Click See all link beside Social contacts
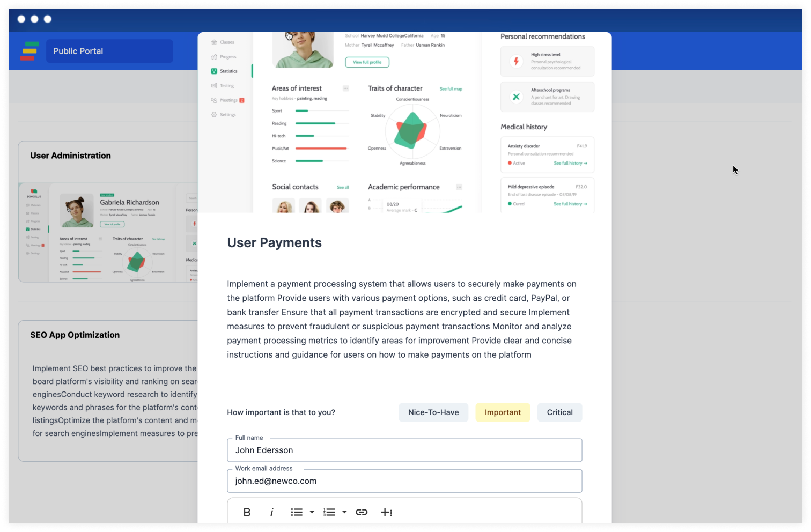811x532 pixels. point(343,187)
